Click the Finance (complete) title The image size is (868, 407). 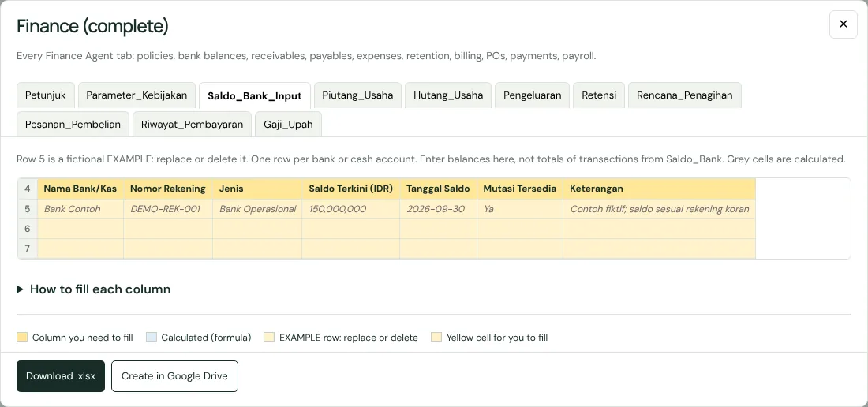pyautogui.click(x=92, y=26)
